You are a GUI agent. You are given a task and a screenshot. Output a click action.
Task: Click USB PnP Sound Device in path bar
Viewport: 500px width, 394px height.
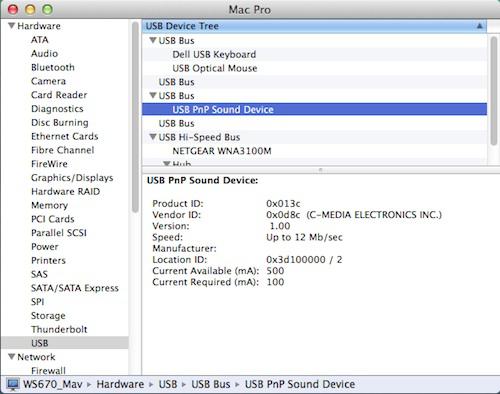coord(300,384)
